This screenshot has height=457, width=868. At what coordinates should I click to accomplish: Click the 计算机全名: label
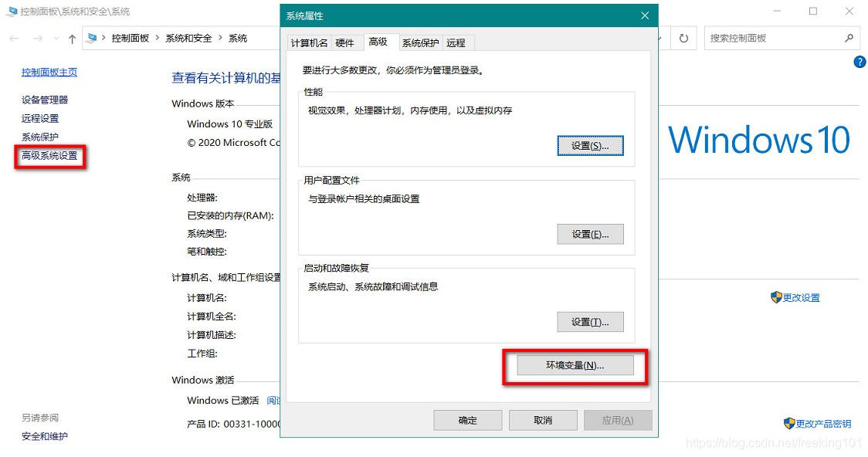tap(212, 317)
